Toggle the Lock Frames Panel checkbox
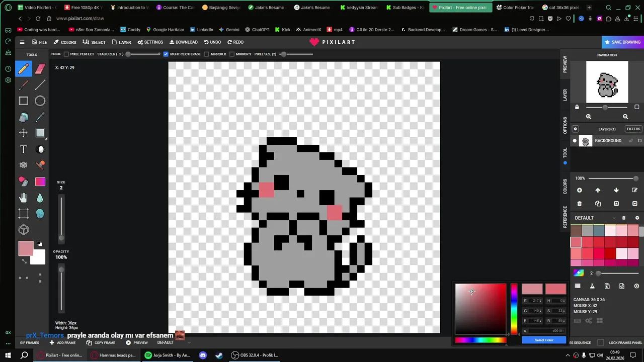Image resolution: width=644 pixels, height=362 pixels. [x=600, y=342]
